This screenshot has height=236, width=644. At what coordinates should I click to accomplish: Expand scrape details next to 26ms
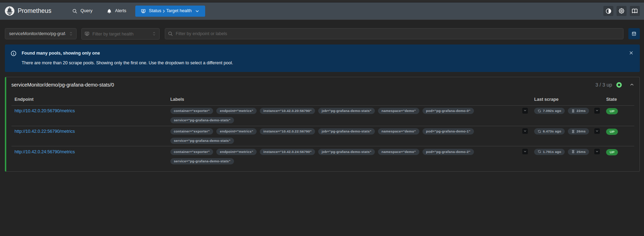click(x=597, y=131)
